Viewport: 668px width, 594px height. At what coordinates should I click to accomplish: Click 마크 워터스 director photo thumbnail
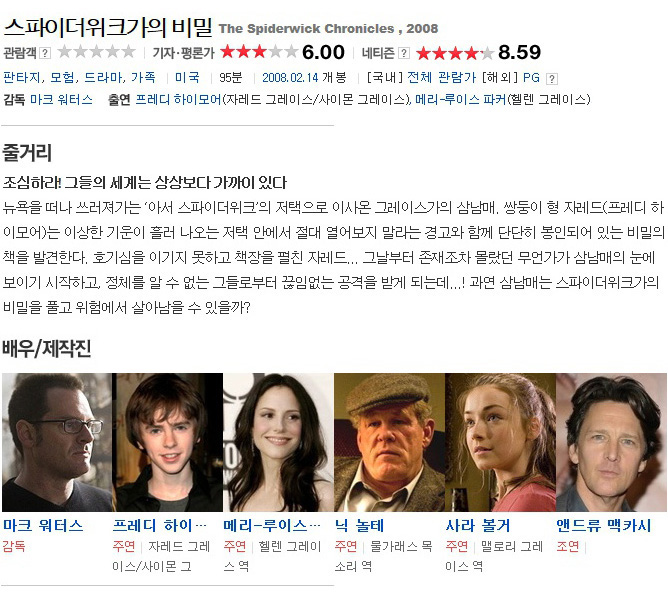tap(57, 442)
